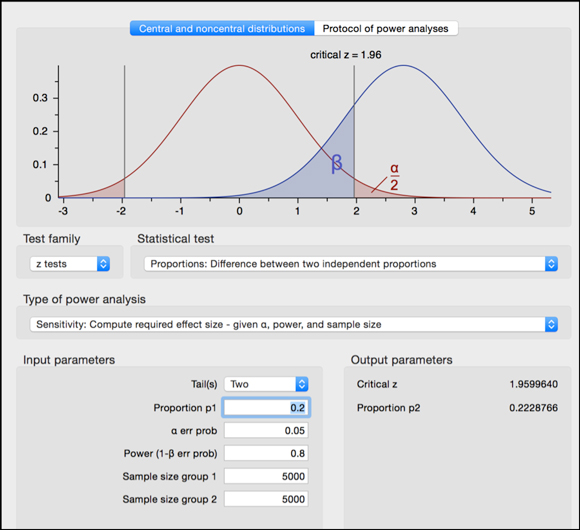Open the Statistical test proportions dropdown

tap(351, 264)
